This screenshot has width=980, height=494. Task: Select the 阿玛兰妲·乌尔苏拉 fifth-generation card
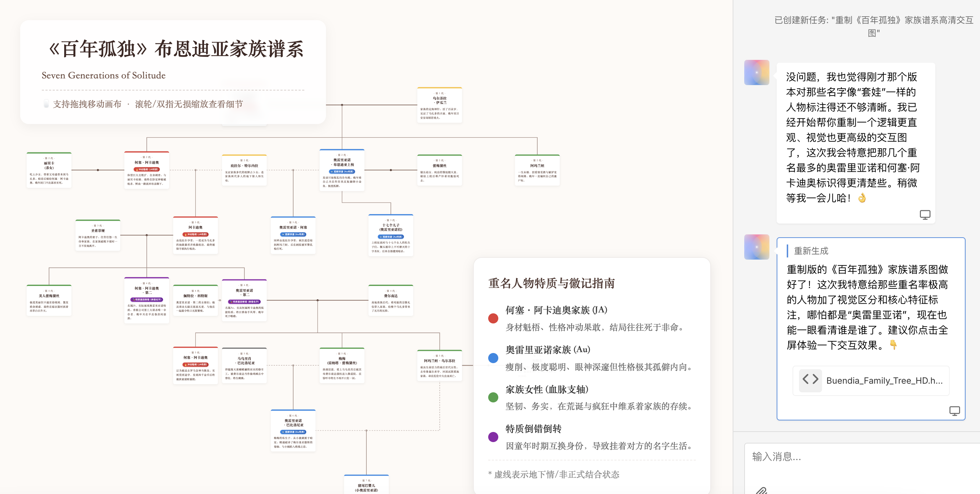(440, 365)
